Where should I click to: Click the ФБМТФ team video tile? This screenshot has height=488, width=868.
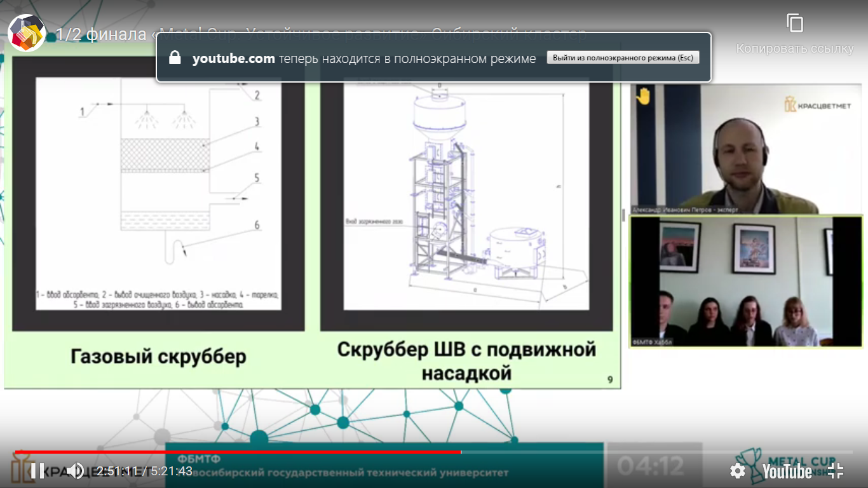(x=746, y=281)
